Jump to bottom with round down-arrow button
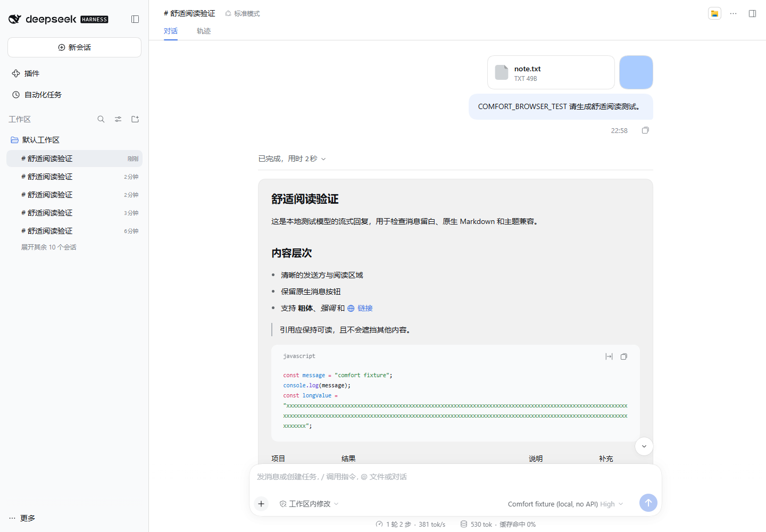Screen dimensions: 766x532 [x=644, y=446]
